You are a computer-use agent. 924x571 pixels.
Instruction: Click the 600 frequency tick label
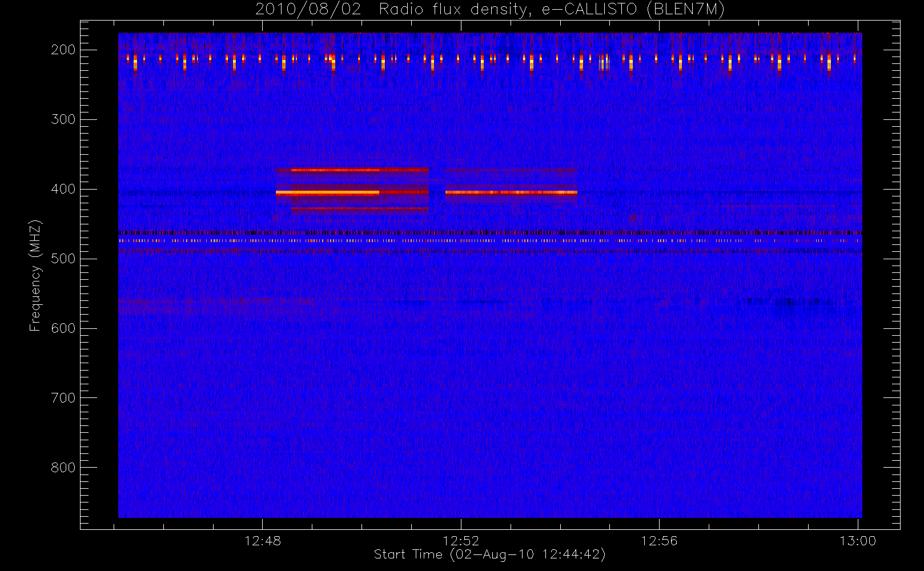pyautogui.click(x=63, y=328)
